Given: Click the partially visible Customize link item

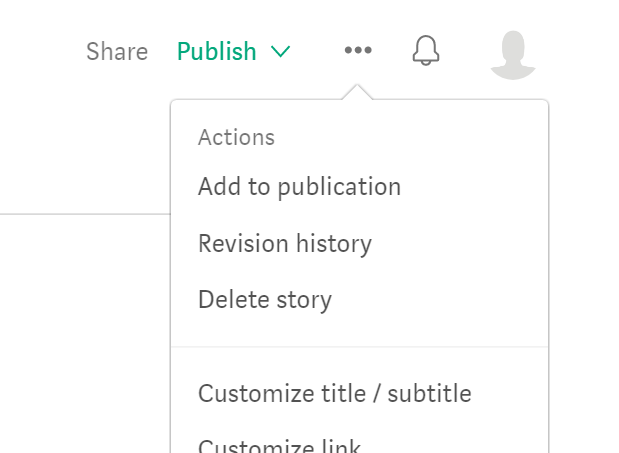Looking at the screenshot, I should click(x=279, y=445).
